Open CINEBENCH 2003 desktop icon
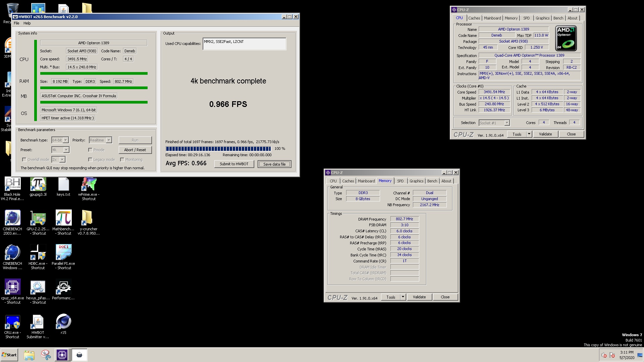 (x=12, y=223)
